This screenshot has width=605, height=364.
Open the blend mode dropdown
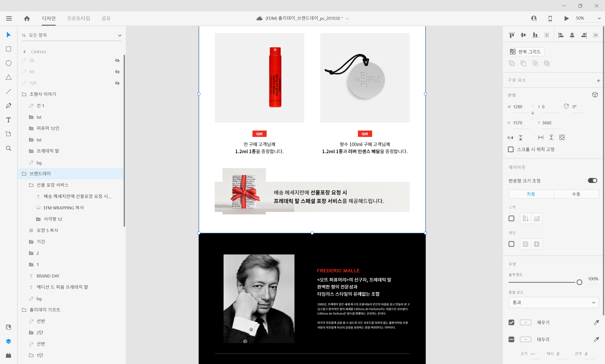pos(554,303)
